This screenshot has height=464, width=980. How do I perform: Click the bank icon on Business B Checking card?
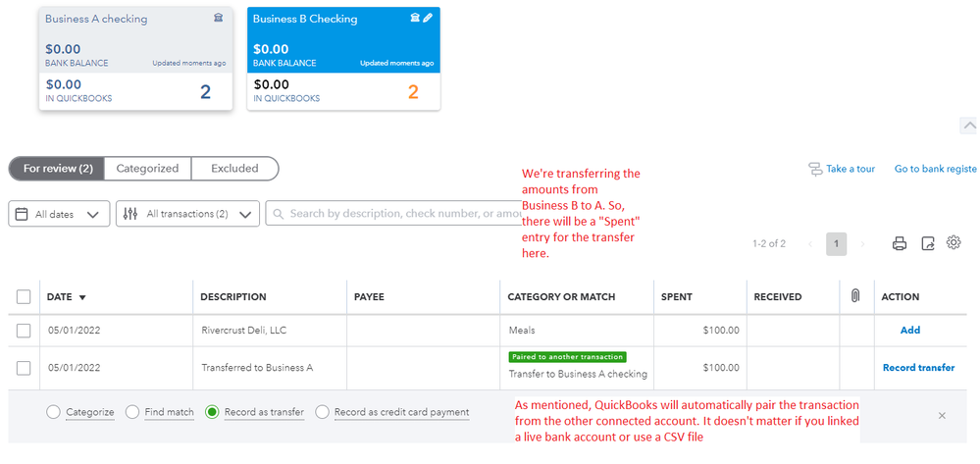415,18
